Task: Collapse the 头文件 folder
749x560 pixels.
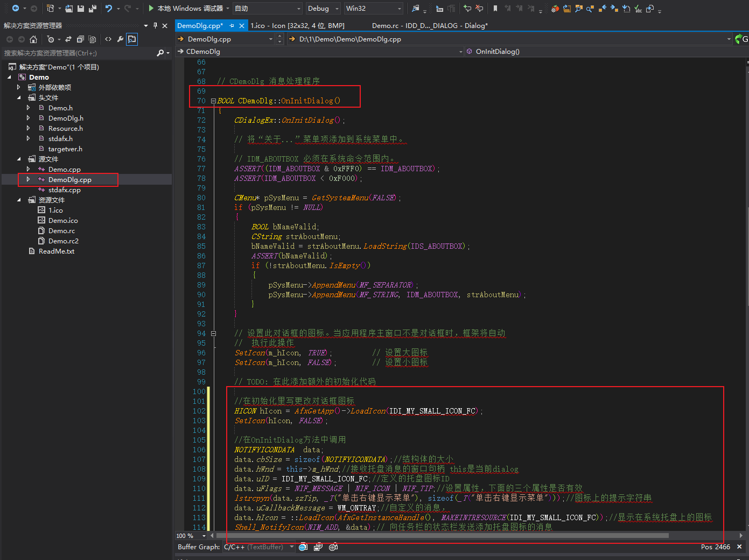Action: click(x=19, y=97)
